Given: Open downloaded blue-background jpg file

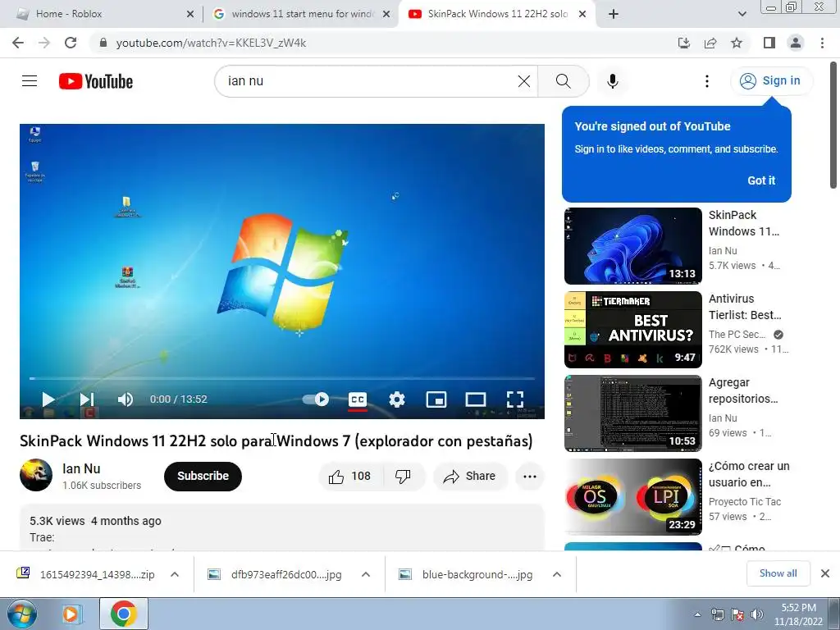Looking at the screenshot, I should [466, 574].
